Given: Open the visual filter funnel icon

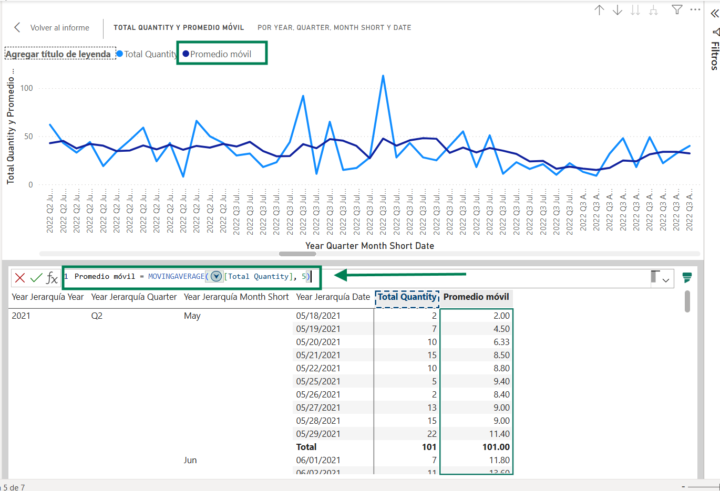Looking at the screenshot, I should [677, 10].
